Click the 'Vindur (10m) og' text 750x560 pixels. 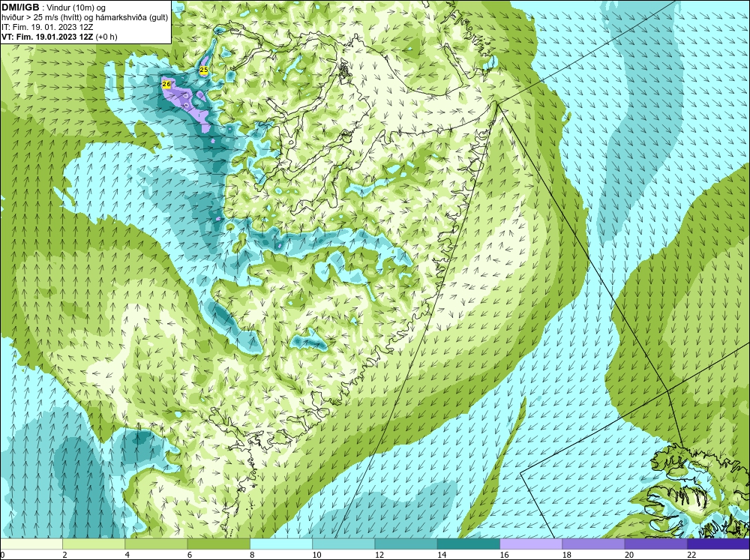[x=76, y=7]
